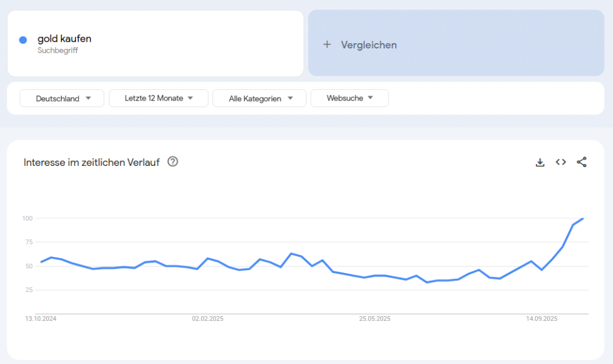
Task: Click the Interesse im zeitlichen Verlauf heading
Action: [92, 162]
